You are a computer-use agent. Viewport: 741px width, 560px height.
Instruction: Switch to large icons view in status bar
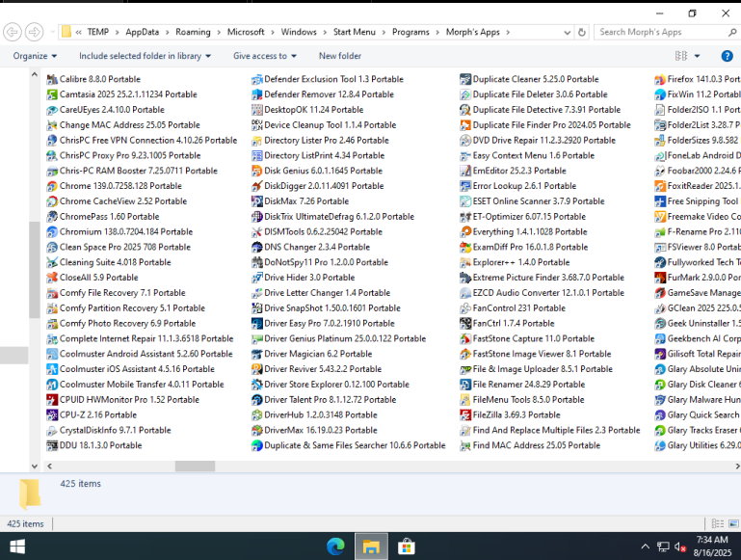tap(733, 523)
